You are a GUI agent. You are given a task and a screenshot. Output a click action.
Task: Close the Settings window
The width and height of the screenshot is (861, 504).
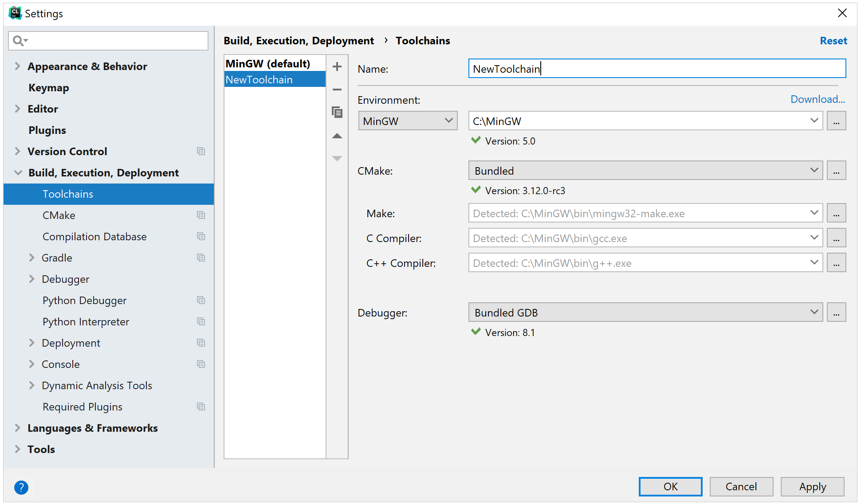coord(842,13)
